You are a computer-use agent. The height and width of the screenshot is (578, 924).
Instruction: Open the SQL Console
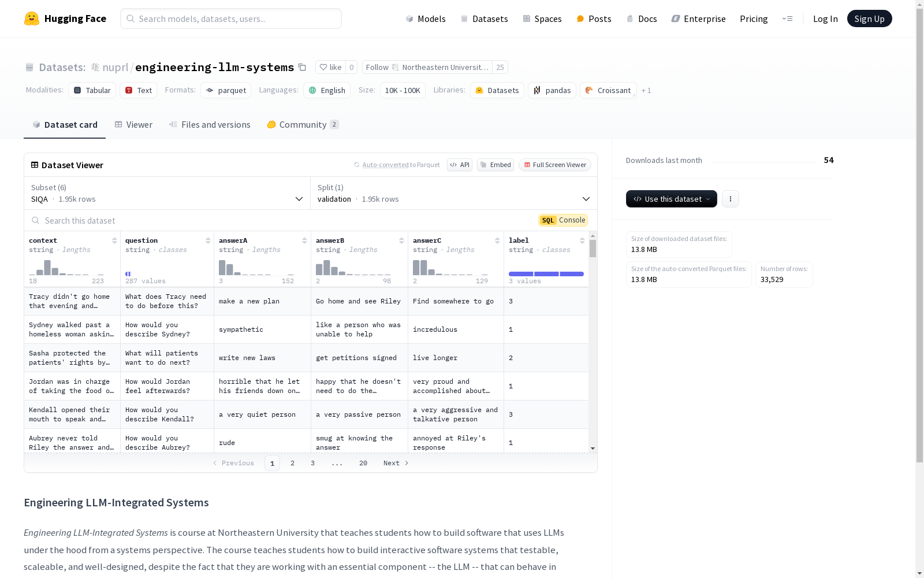tap(563, 220)
